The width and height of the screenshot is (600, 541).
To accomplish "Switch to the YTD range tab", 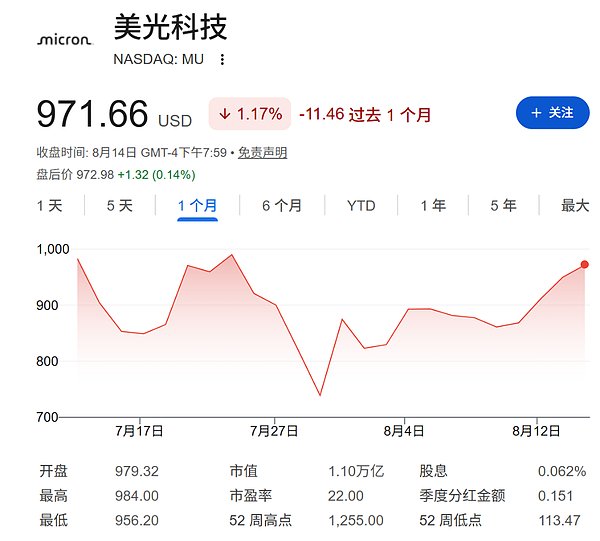I will tap(361, 206).
